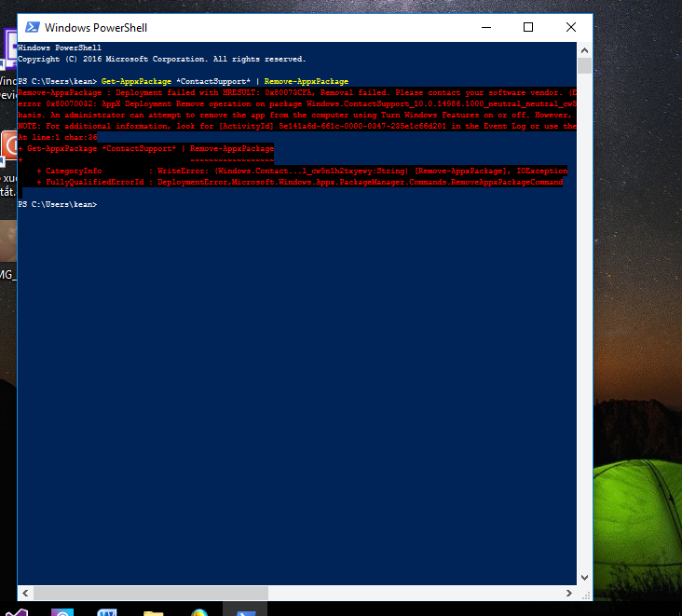Image resolution: width=682 pixels, height=616 pixels.
Task: Click 'Get-AppxPackage' in the yellow command line
Action: (136, 81)
